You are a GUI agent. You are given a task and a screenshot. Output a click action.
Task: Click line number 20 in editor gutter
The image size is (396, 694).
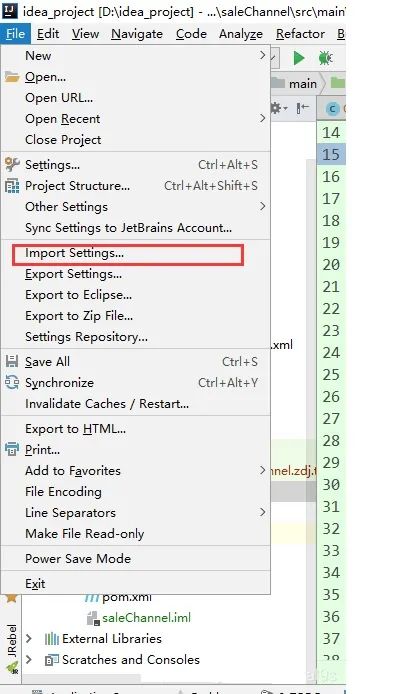331,265
